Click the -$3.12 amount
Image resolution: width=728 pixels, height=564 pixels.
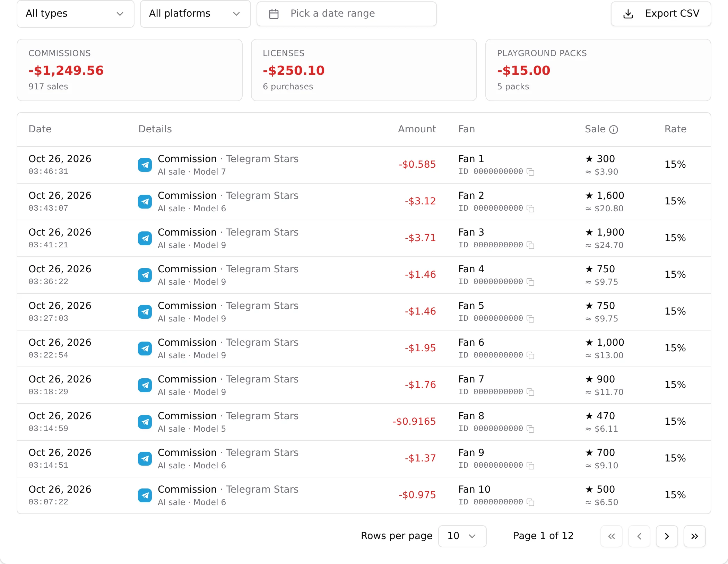pos(420,201)
